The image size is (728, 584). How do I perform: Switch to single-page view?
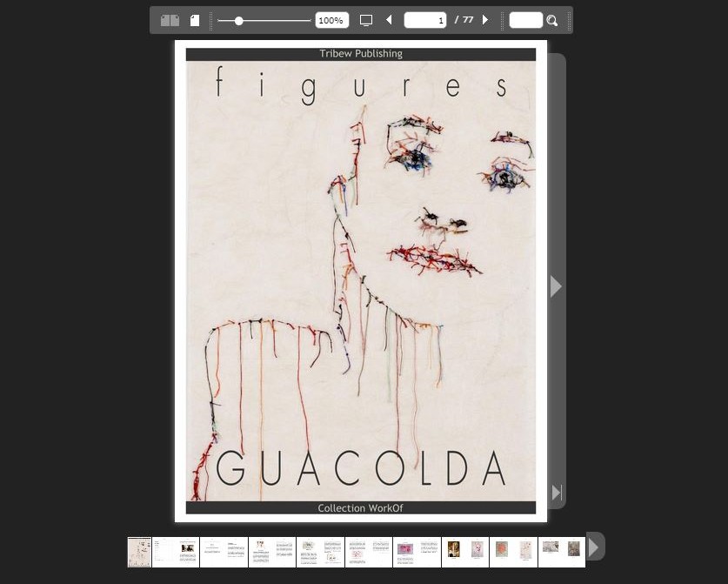coord(195,20)
